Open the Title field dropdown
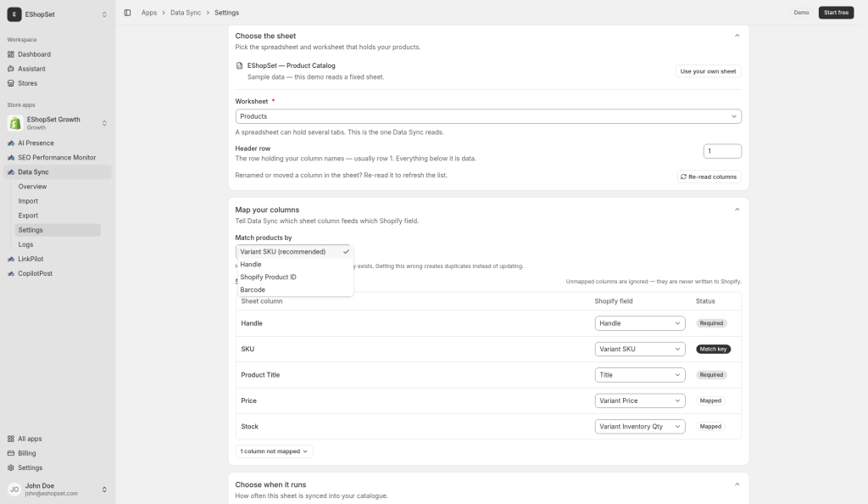The width and height of the screenshot is (868, 504). (x=640, y=375)
